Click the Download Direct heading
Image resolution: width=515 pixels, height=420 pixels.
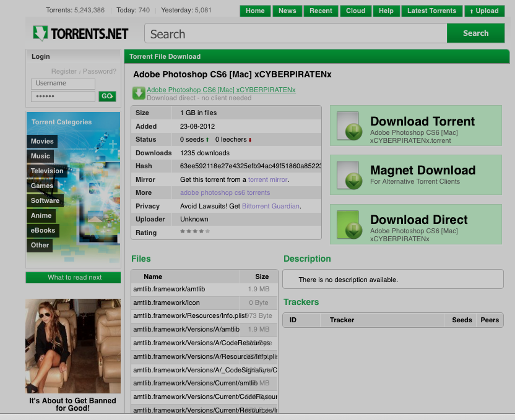point(419,220)
